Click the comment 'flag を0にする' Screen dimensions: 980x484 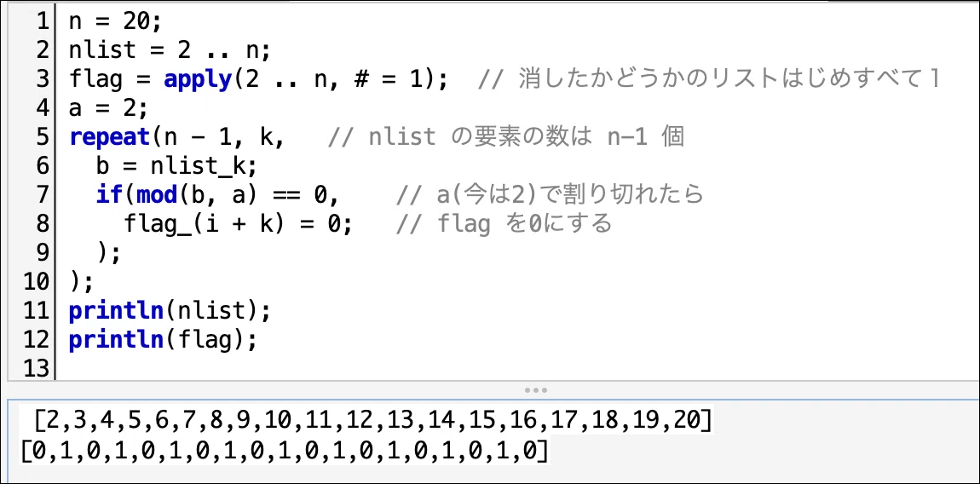click(504, 224)
